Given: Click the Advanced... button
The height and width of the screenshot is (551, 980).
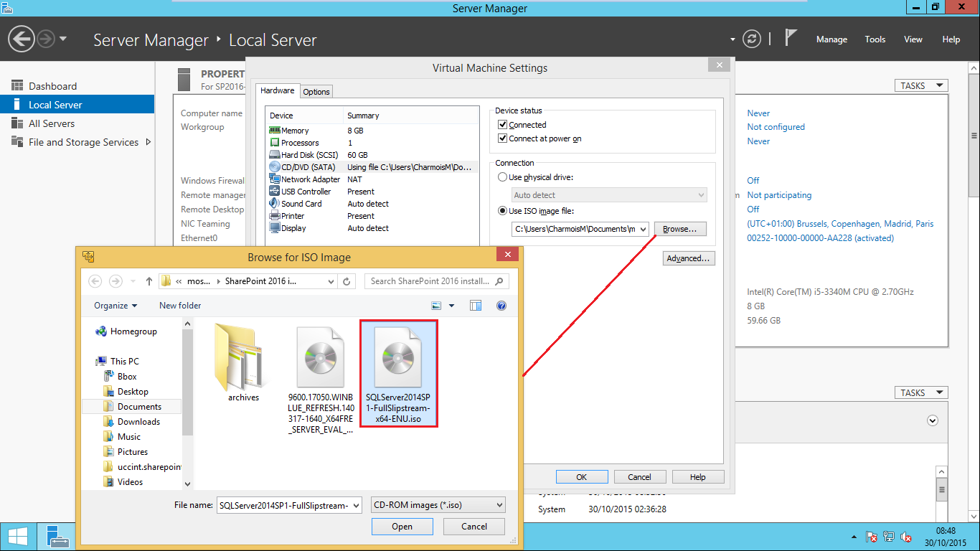Looking at the screenshot, I should pyautogui.click(x=689, y=258).
